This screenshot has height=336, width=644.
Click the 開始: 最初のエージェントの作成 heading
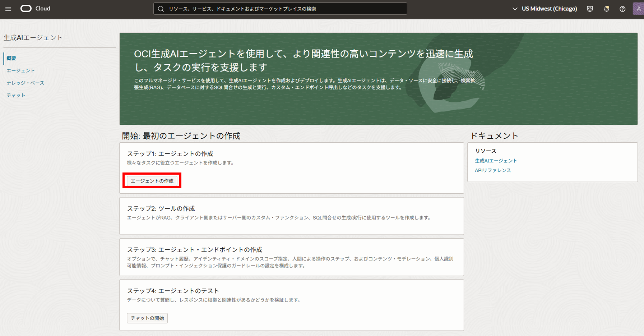(181, 136)
